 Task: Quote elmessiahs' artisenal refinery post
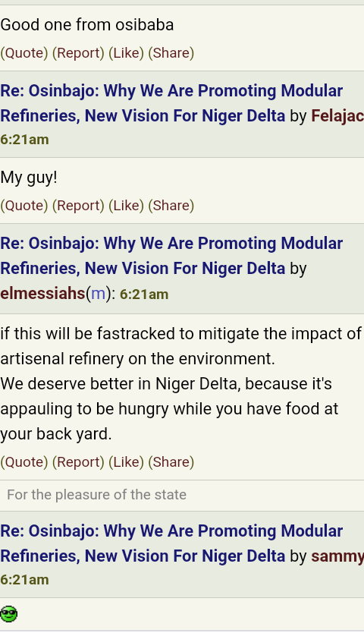point(24,461)
